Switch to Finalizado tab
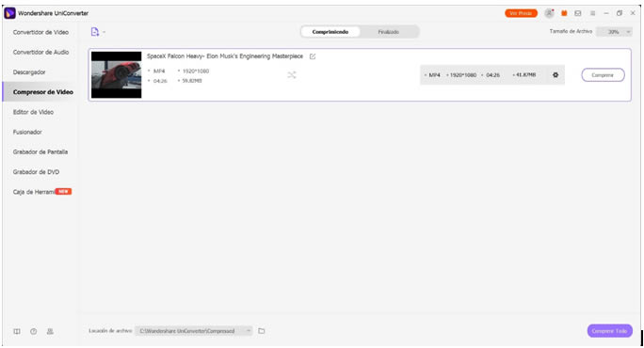The width and height of the screenshot is (644, 348). (389, 32)
